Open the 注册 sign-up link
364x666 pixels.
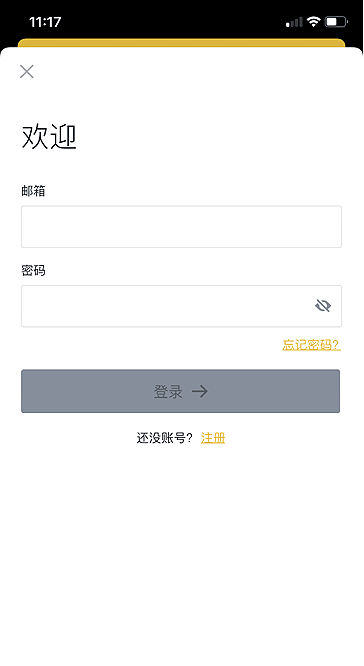[x=213, y=438]
